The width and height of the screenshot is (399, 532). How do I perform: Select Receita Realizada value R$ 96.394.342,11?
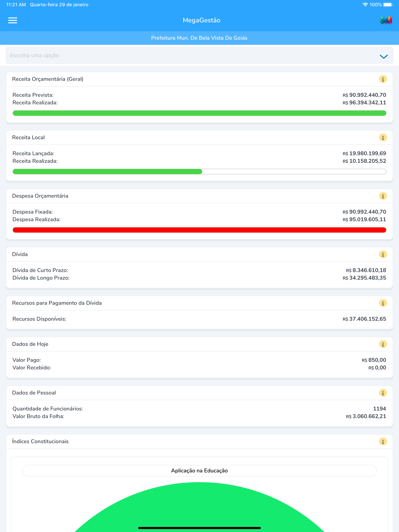click(x=364, y=103)
